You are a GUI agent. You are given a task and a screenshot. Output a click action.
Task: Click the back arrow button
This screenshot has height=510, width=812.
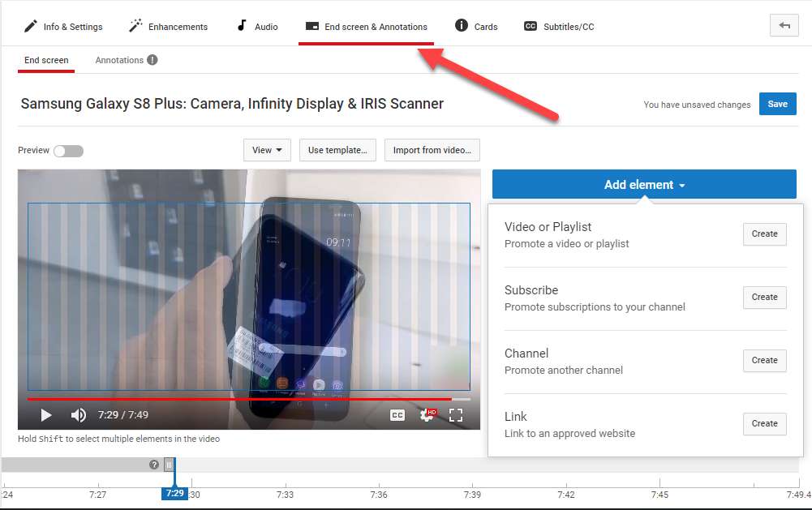(784, 25)
